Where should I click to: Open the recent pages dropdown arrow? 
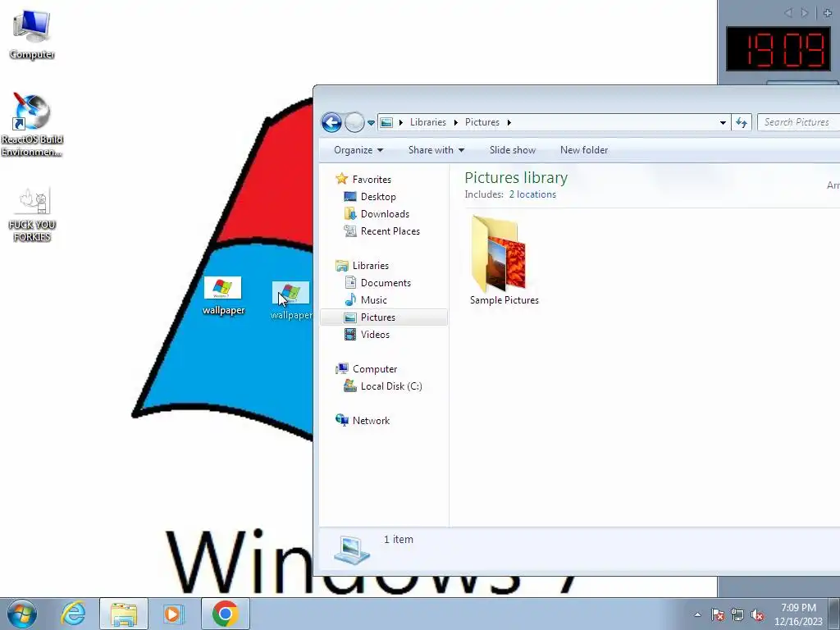click(371, 123)
